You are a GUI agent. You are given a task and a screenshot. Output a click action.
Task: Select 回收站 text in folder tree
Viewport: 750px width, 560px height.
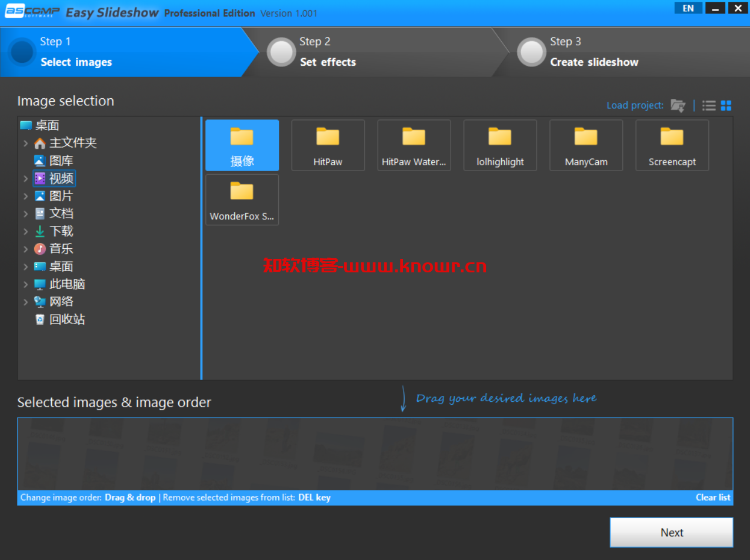(67, 319)
